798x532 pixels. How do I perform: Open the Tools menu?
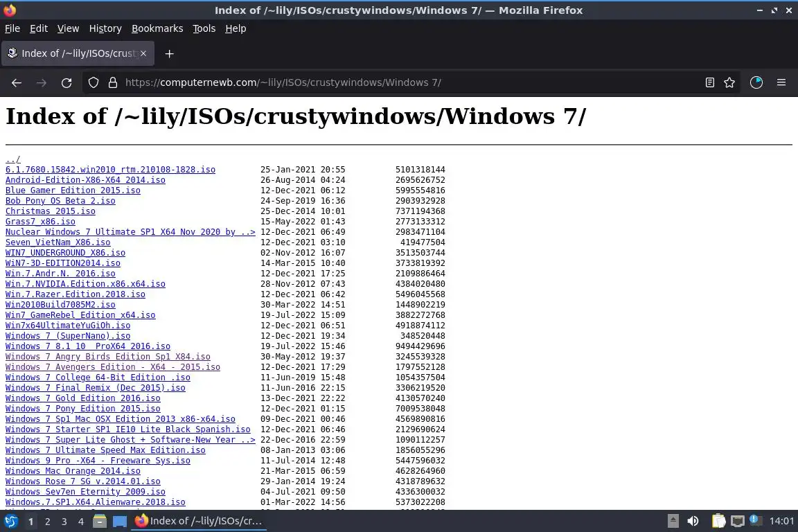coord(204,28)
